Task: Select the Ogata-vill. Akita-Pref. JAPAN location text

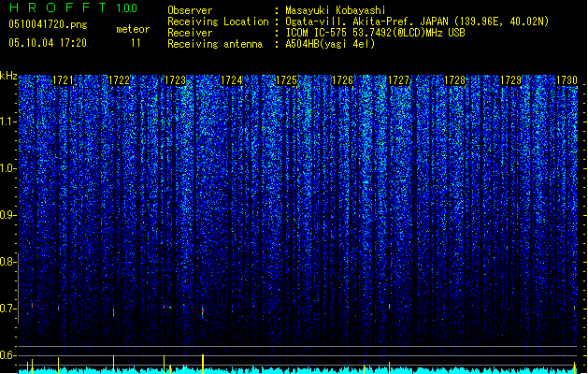Action: pyautogui.click(x=417, y=22)
